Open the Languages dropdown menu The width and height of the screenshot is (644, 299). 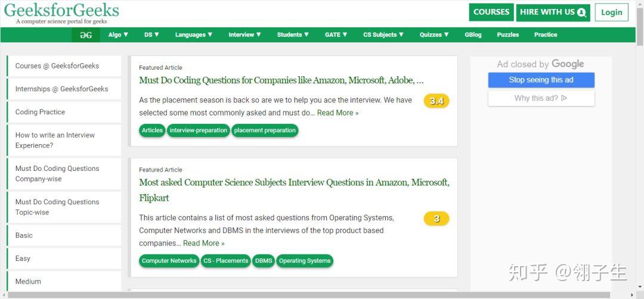coord(194,35)
